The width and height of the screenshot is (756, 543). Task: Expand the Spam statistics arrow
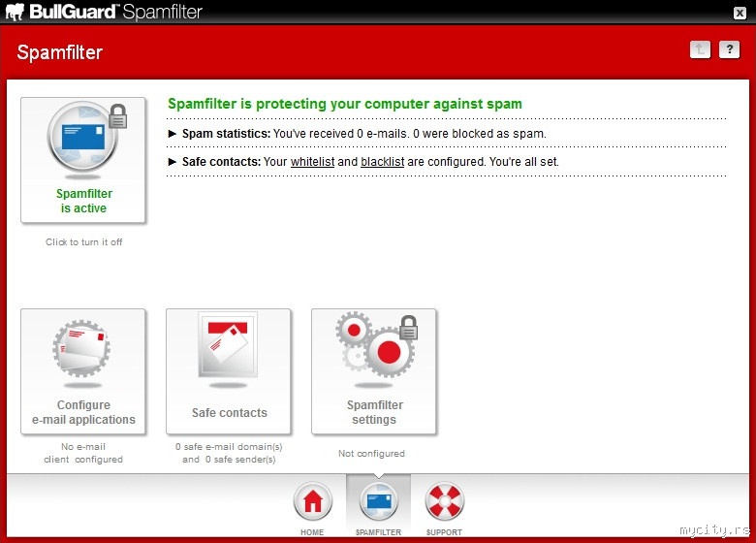pyautogui.click(x=173, y=134)
